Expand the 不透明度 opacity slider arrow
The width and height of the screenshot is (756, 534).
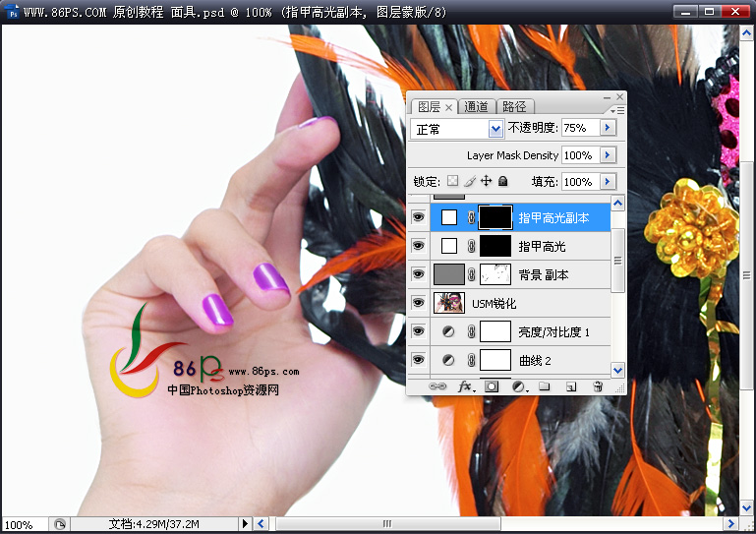(608, 127)
